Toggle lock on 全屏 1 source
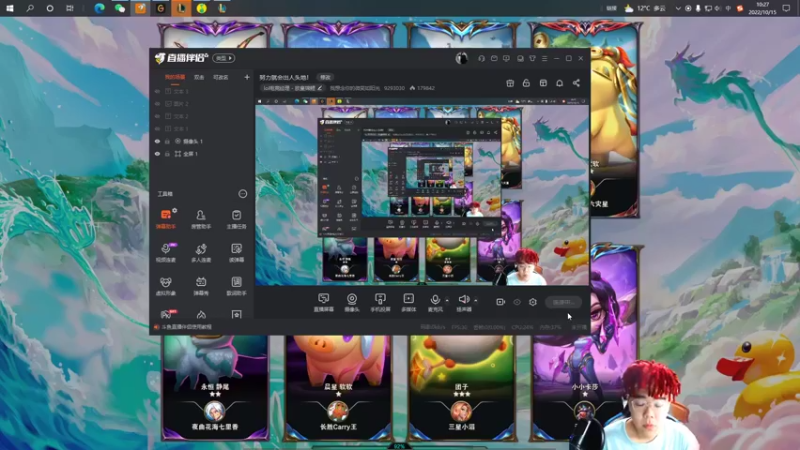Screen dimensions: 800x450 (x=167, y=154)
